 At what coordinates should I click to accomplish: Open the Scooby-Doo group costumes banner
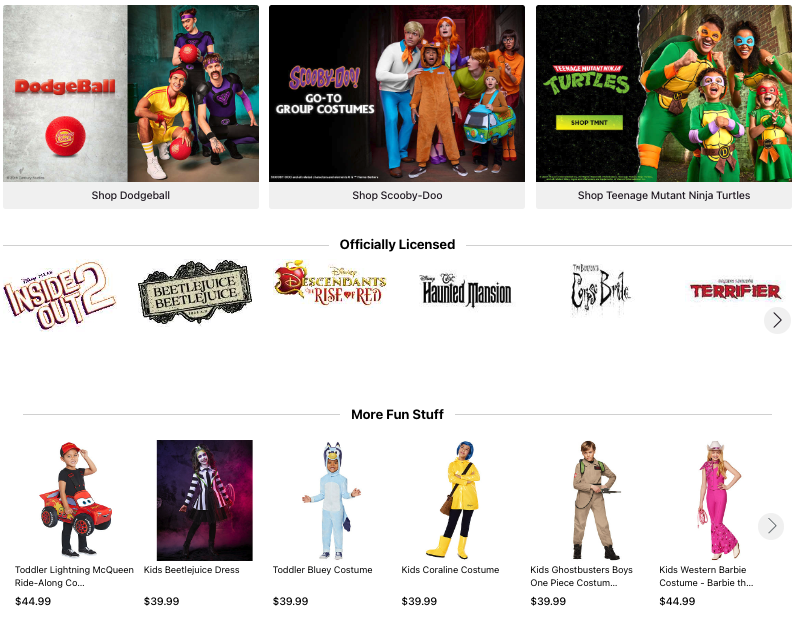click(397, 94)
